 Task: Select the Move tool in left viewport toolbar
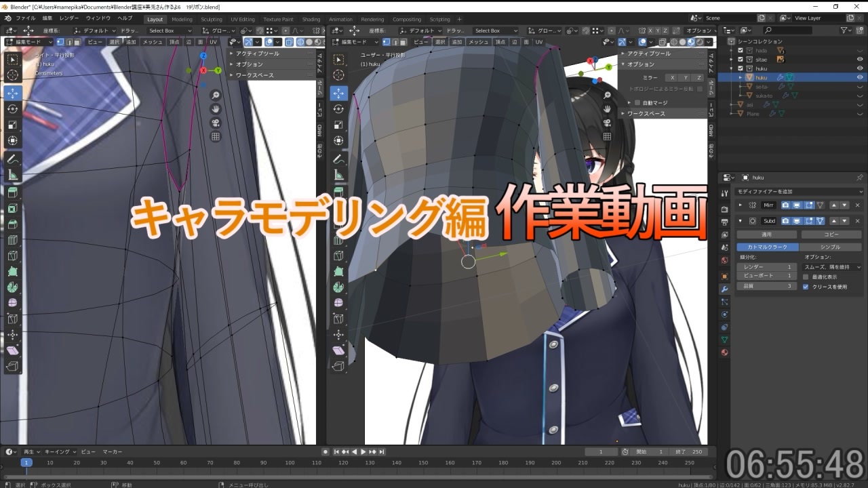tap(12, 93)
